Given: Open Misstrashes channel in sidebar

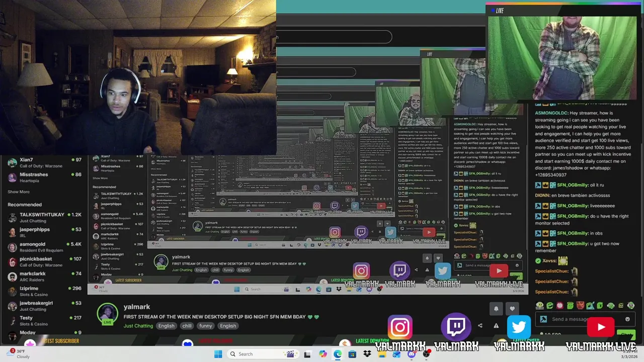Looking at the screenshot, I should pyautogui.click(x=44, y=177).
